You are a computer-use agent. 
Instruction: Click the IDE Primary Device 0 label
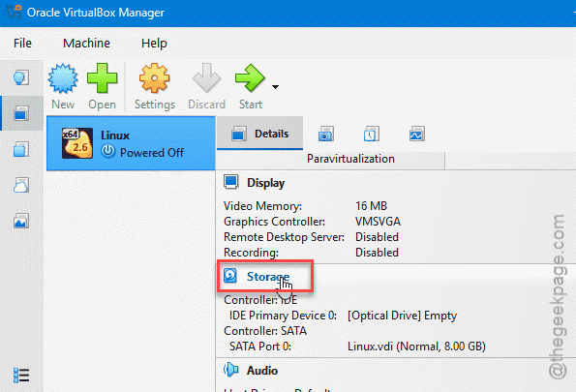point(283,316)
